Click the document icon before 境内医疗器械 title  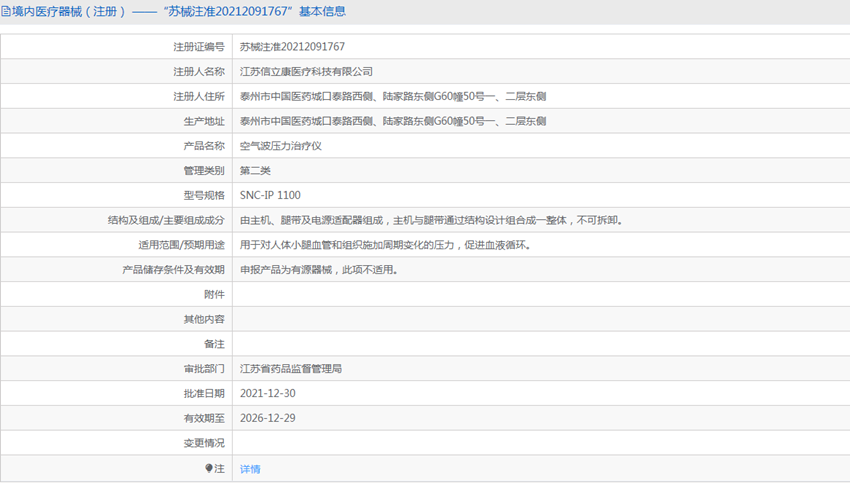tap(5, 11)
